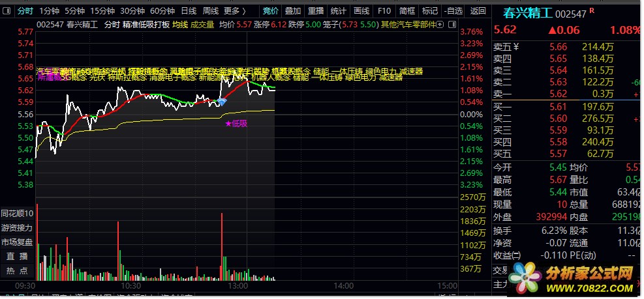Click the 最低 value 5.44

[x=559, y=192]
